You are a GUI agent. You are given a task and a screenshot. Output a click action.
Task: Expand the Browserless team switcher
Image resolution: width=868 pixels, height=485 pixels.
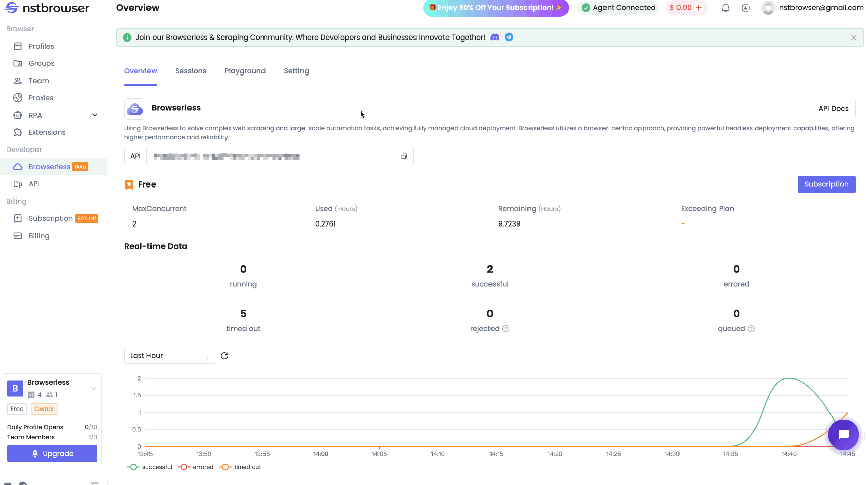click(94, 389)
